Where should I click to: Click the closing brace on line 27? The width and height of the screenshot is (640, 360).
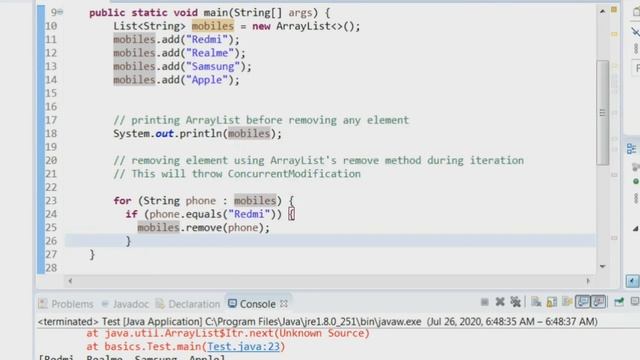(92, 255)
